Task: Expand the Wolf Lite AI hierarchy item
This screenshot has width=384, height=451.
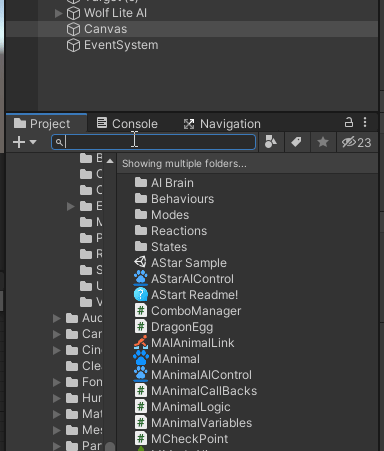Action: coord(59,13)
